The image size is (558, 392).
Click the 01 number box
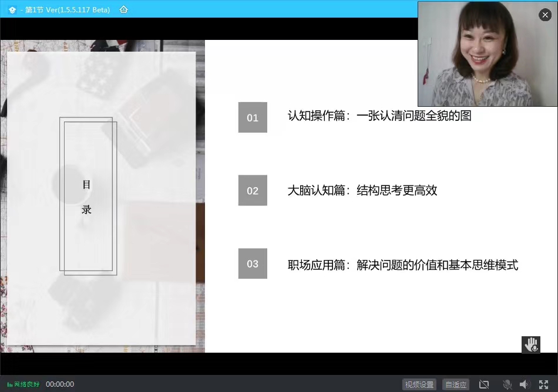click(x=253, y=117)
